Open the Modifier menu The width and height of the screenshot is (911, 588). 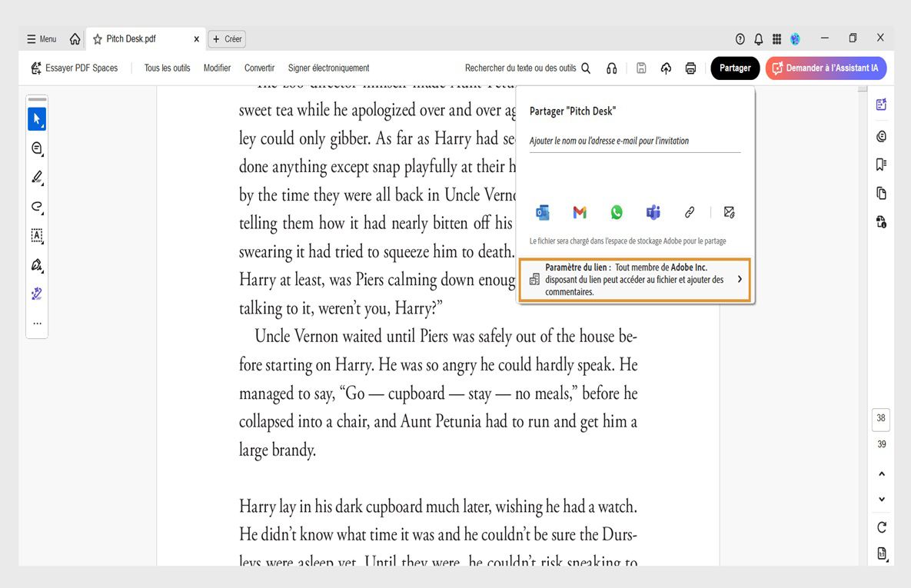(217, 68)
